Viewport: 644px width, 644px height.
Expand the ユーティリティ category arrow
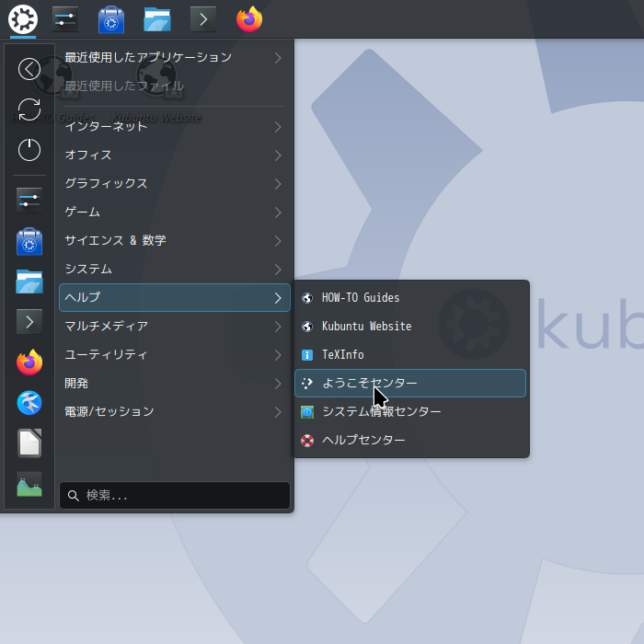[278, 355]
